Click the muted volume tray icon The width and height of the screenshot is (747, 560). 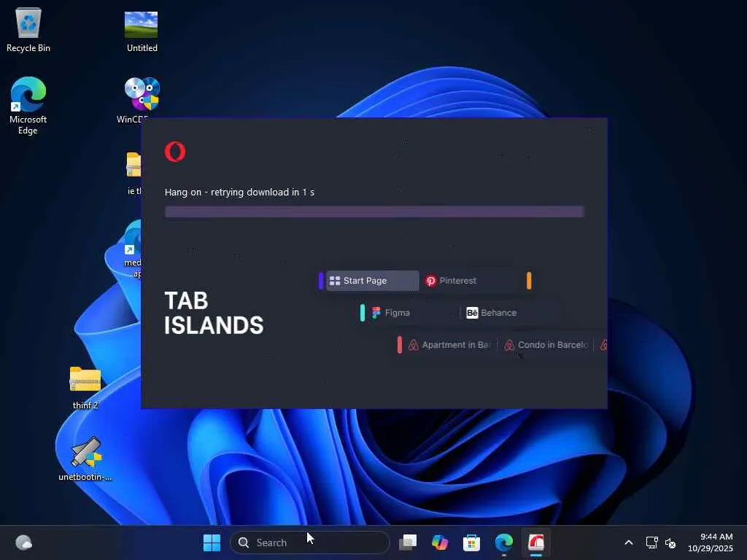click(x=670, y=542)
